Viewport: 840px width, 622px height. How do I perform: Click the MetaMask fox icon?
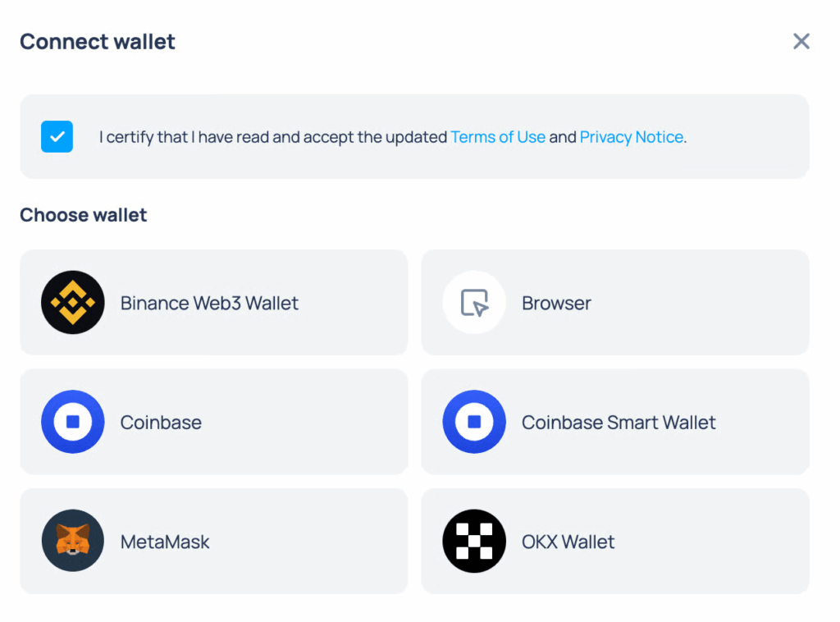point(73,542)
